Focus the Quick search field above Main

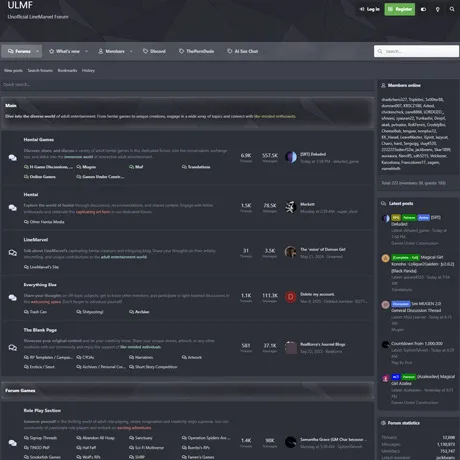[x=188, y=85]
